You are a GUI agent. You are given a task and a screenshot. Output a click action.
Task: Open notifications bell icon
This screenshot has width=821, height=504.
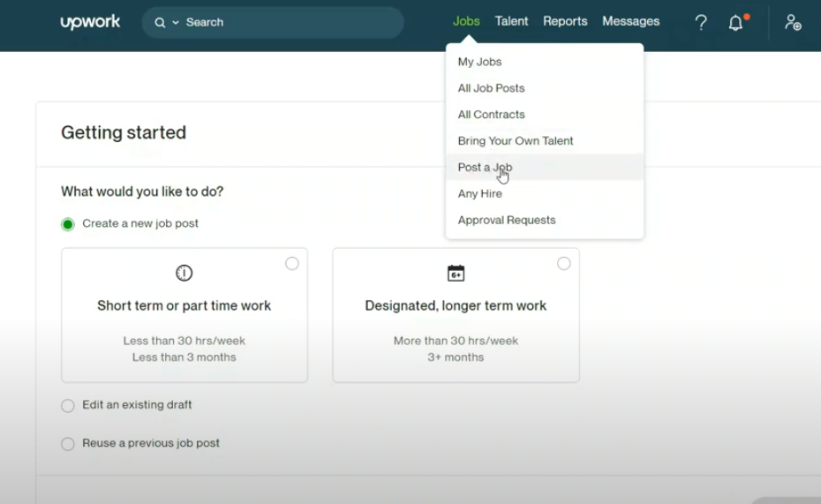[x=735, y=22]
